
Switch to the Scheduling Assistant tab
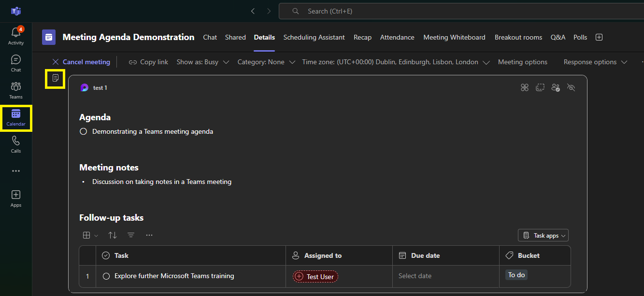click(x=314, y=37)
